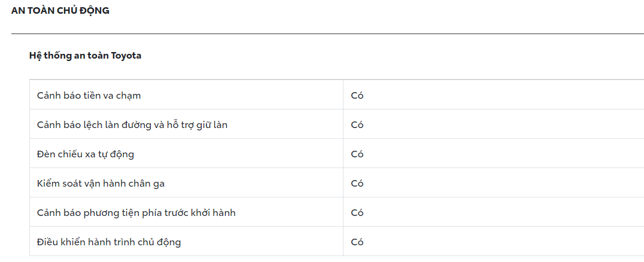
Task: Click the Hệ thống an toàn Toyota subheading
Action: [85, 56]
